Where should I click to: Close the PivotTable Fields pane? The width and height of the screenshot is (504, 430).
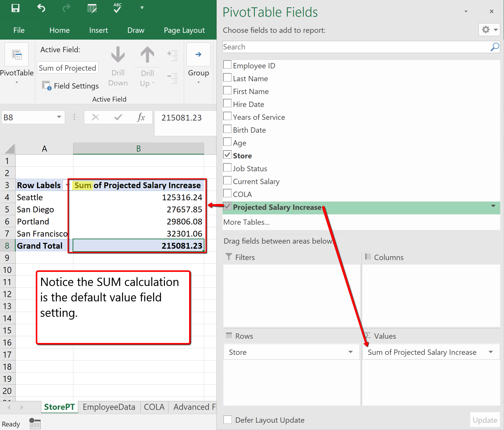point(491,11)
